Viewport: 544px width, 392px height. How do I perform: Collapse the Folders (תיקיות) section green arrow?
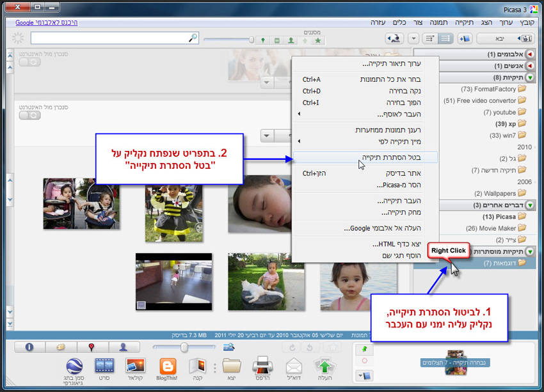530,77
